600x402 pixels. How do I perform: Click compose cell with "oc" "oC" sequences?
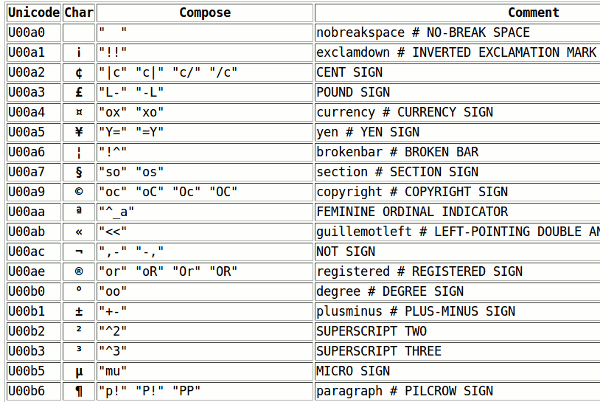205,192
